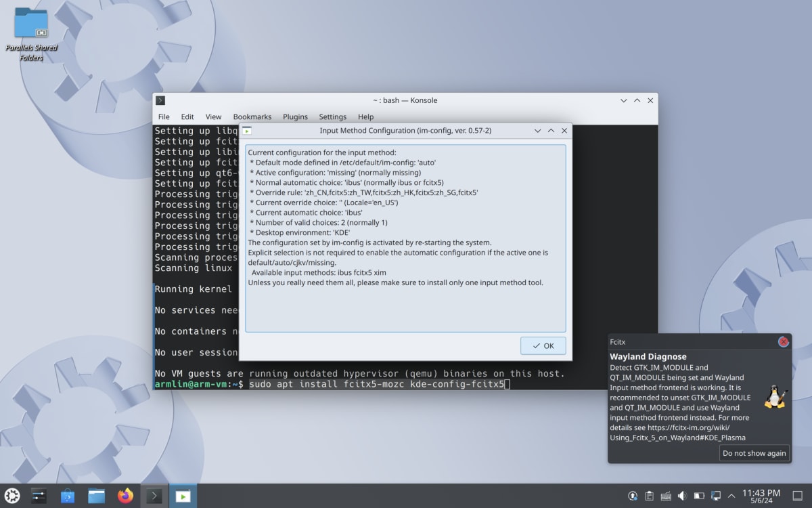Open Konsole Help menu

coord(365,117)
